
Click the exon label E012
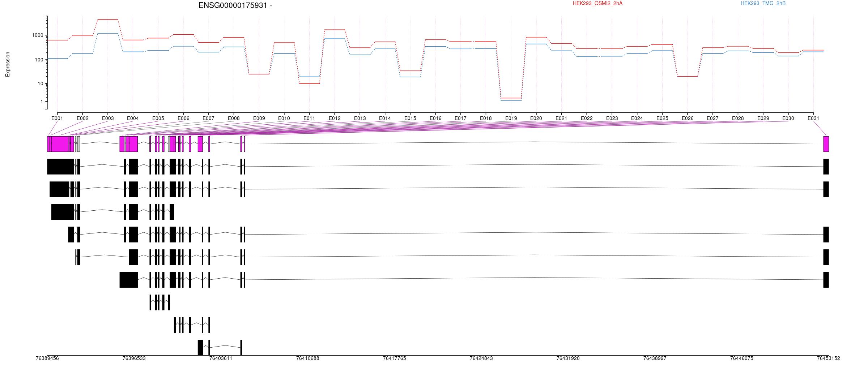[335, 118]
